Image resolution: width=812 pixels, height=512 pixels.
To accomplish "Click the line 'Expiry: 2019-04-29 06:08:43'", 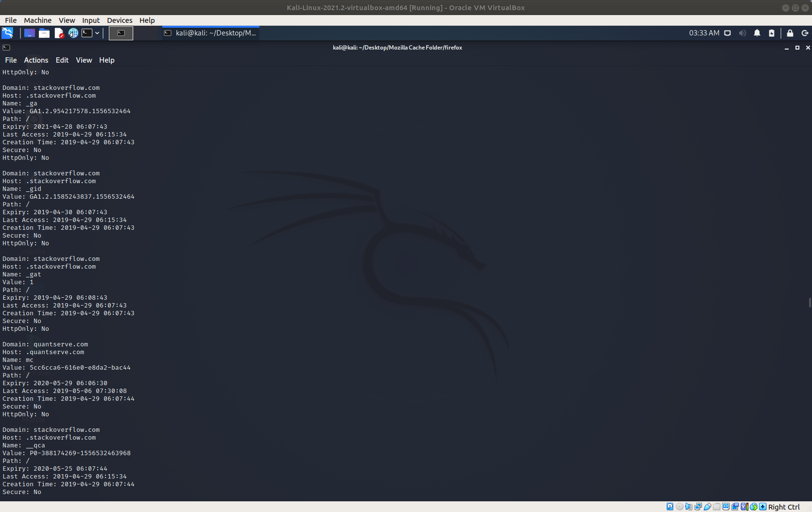I will click(55, 298).
